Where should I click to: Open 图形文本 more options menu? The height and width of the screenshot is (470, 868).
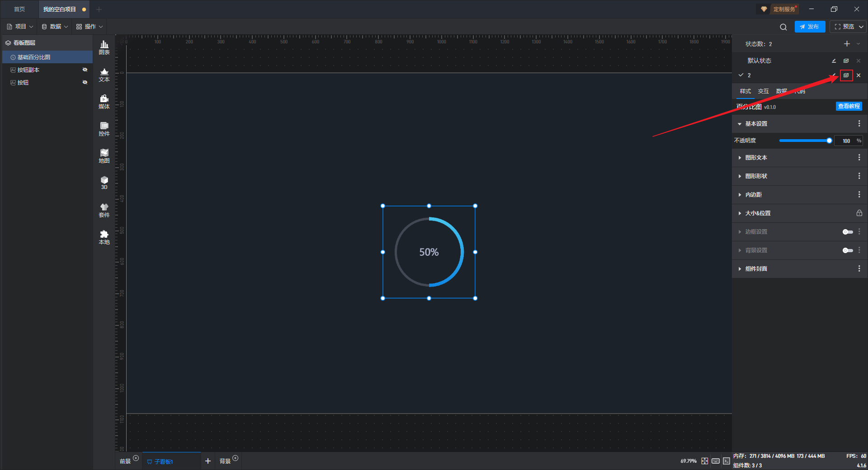coord(859,157)
